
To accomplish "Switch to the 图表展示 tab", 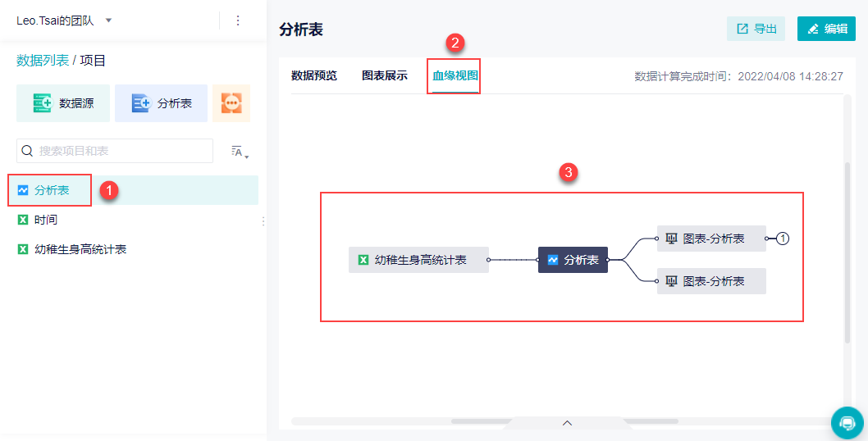I will (x=385, y=75).
